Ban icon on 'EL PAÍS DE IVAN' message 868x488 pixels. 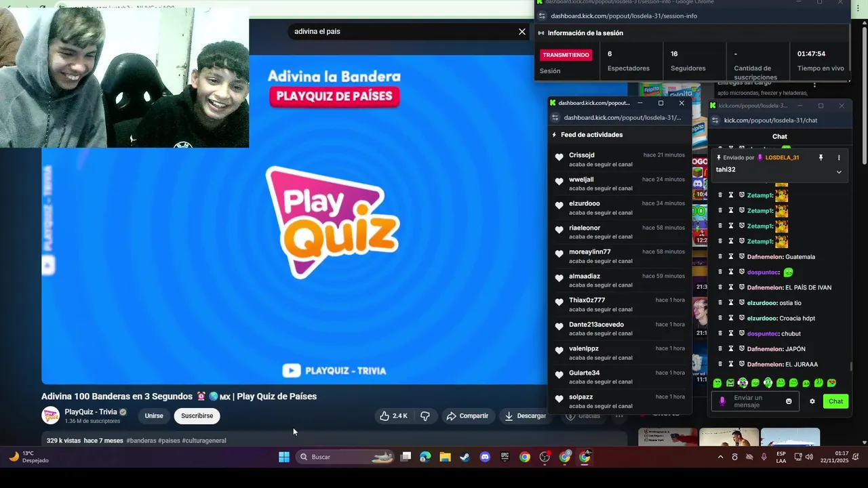point(742,287)
